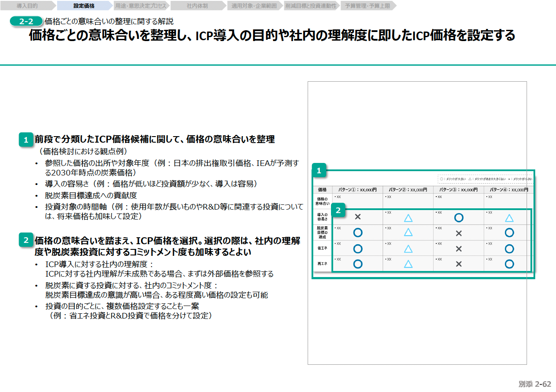Click the triangle in 脱炭素目標の達成 row, パターン②

click(x=408, y=233)
